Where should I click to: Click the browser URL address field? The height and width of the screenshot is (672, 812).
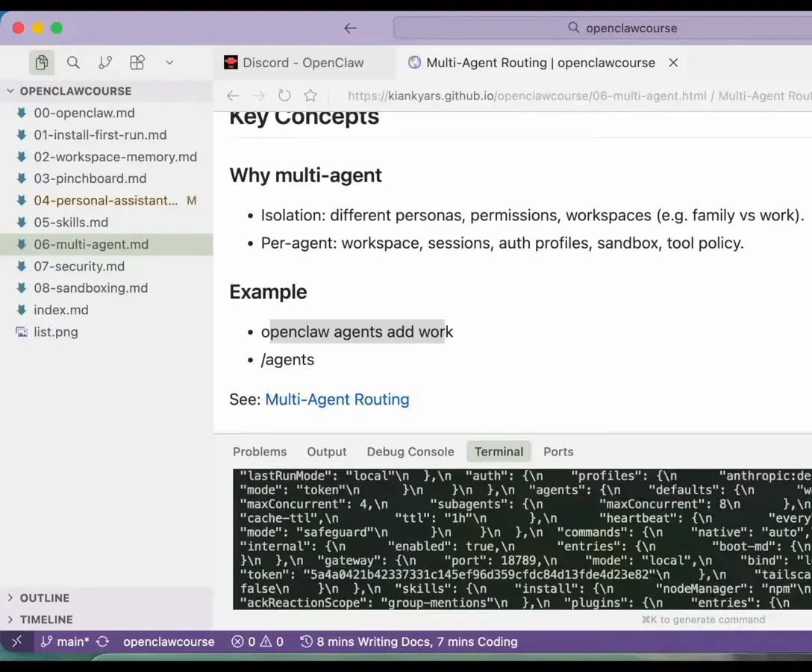click(x=579, y=96)
